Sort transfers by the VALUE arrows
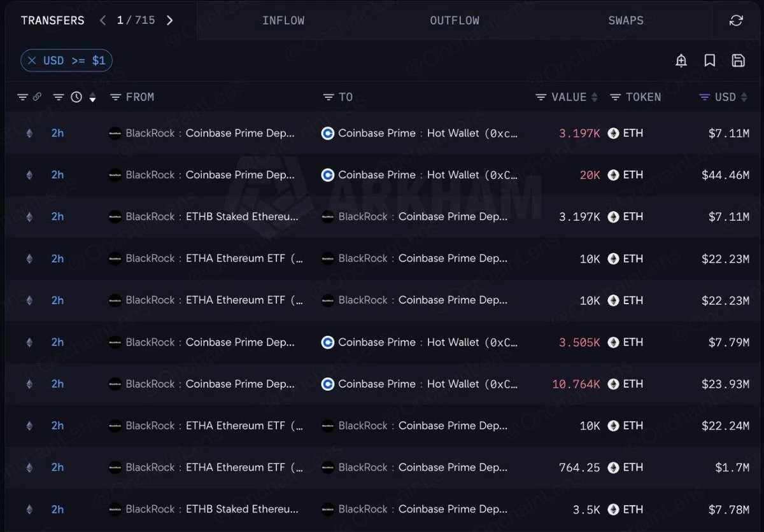This screenshot has height=532, width=764. coord(595,97)
